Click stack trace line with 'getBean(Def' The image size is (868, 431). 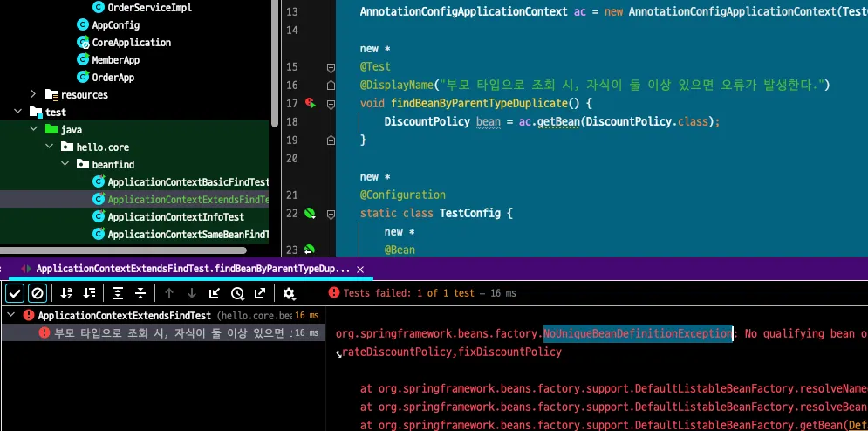point(614,425)
